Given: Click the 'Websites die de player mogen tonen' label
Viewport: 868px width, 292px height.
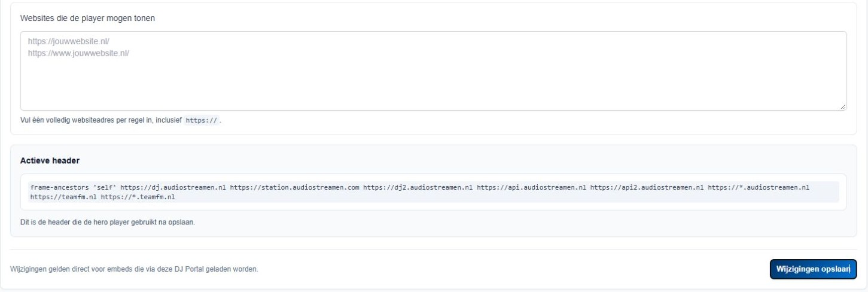Looking at the screenshot, I should click(x=87, y=18).
